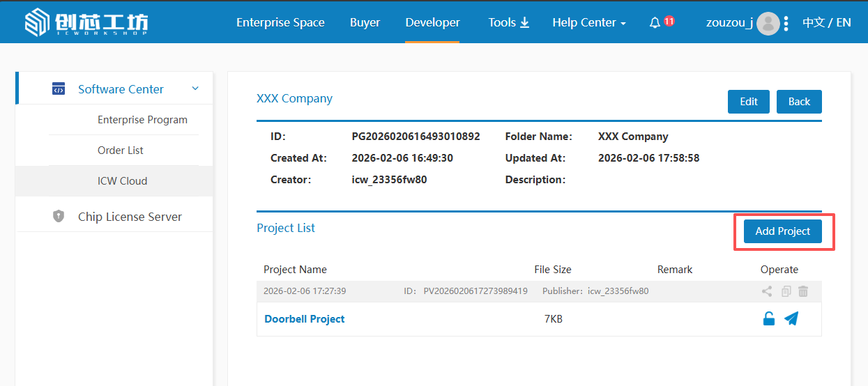868x386 pixels.
Task: Click the share icon in the project row
Action: [767, 291]
